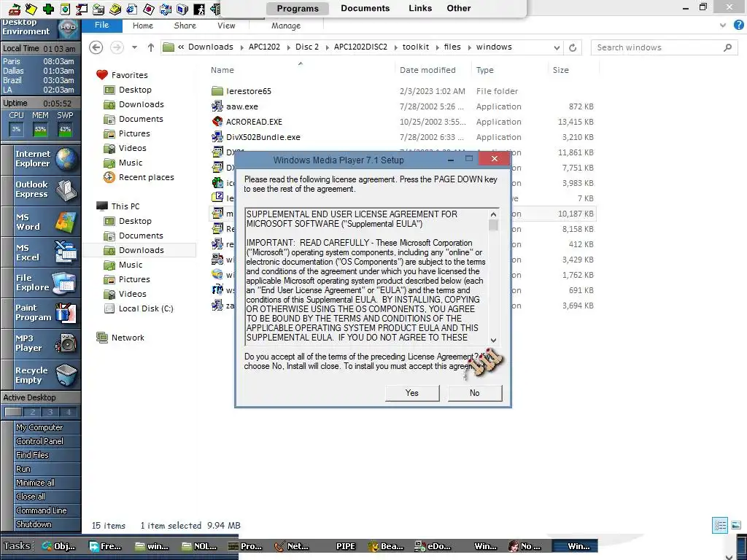
Task: Select the Programs tab at top
Action: [x=298, y=9]
